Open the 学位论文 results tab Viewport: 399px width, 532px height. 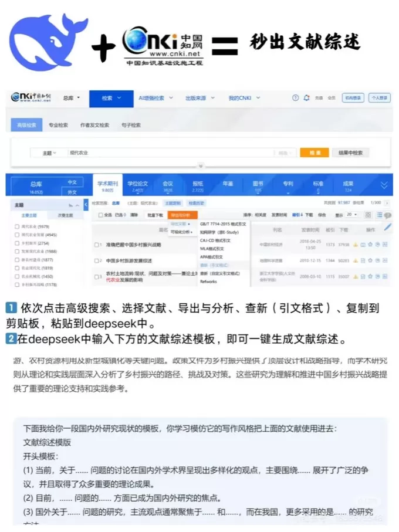click(x=137, y=186)
